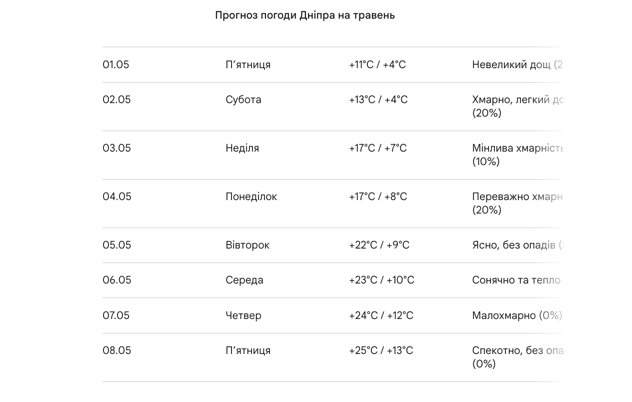Click the "Субота" day cell
The width and height of the screenshot is (632, 402).
point(243,100)
